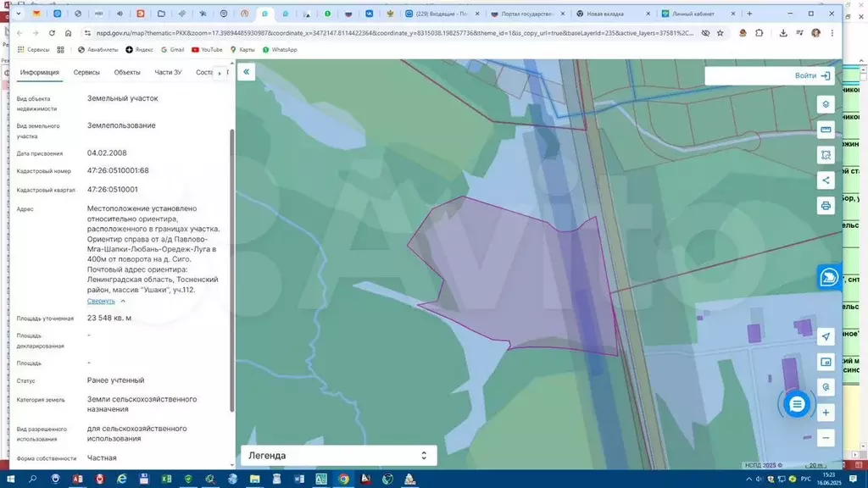This screenshot has width=868, height=488.
Task: Open the Авиабилеты bookmark
Action: 98,50
